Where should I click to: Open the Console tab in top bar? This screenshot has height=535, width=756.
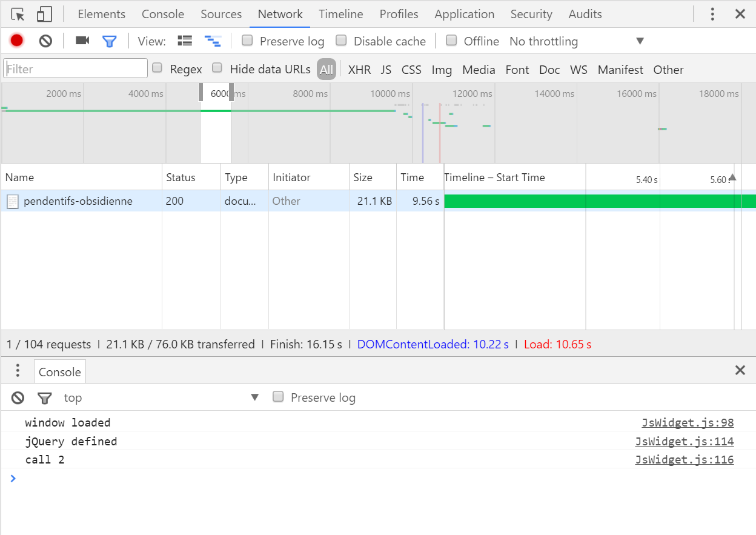163,14
